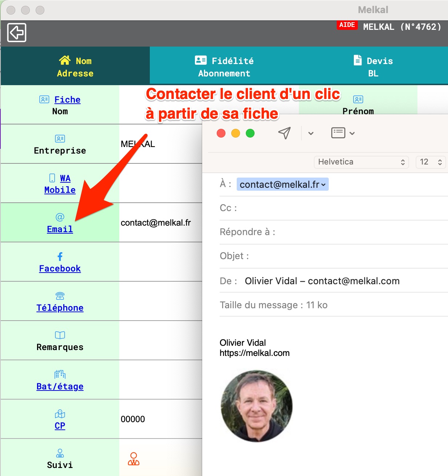Click the paper plane send icon

[284, 133]
